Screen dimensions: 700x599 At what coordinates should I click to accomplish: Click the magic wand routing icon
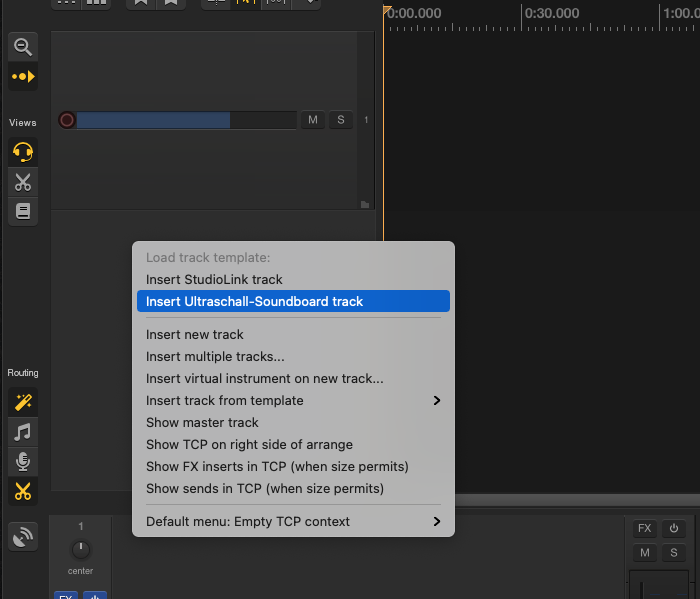click(x=23, y=402)
